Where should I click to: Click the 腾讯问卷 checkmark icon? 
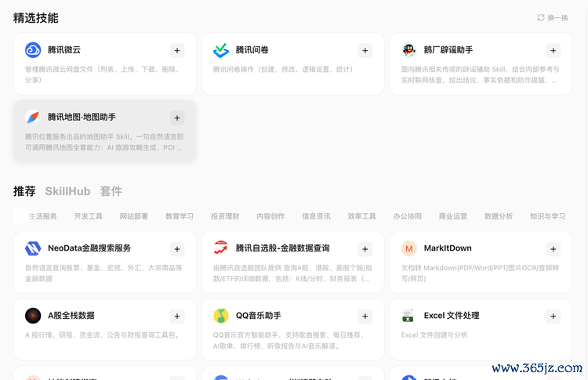(221, 50)
